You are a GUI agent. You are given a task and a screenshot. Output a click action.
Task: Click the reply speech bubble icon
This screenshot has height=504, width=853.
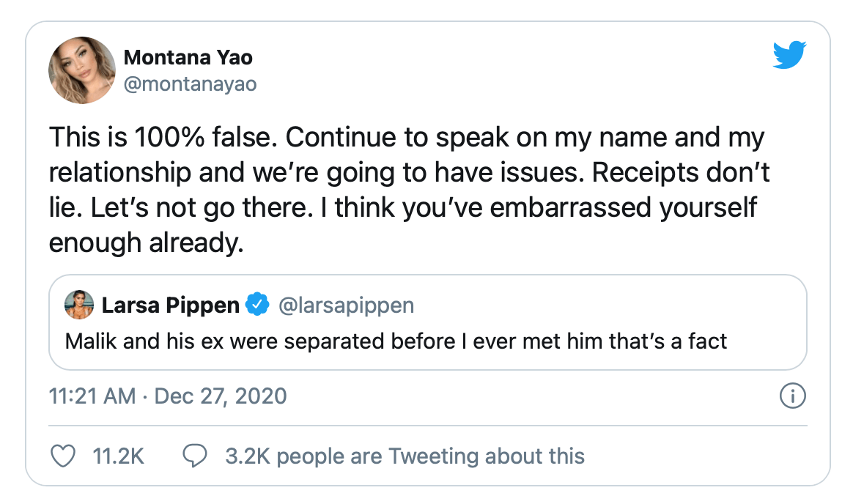pyautogui.click(x=195, y=456)
